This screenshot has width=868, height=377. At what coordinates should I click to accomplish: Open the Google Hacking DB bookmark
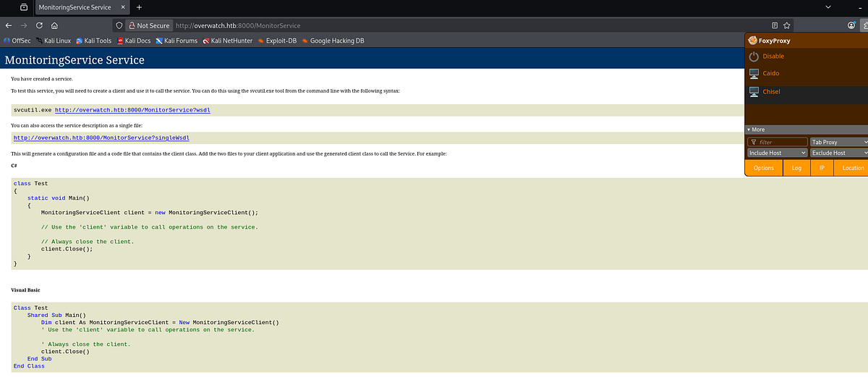tap(333, 41)
